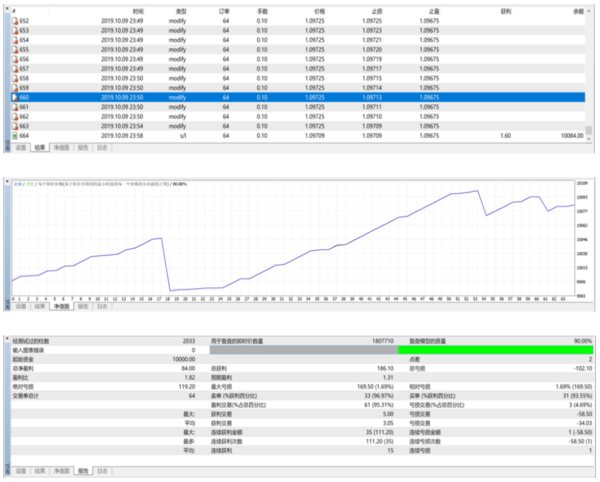Click the 获利 column header

506,10
